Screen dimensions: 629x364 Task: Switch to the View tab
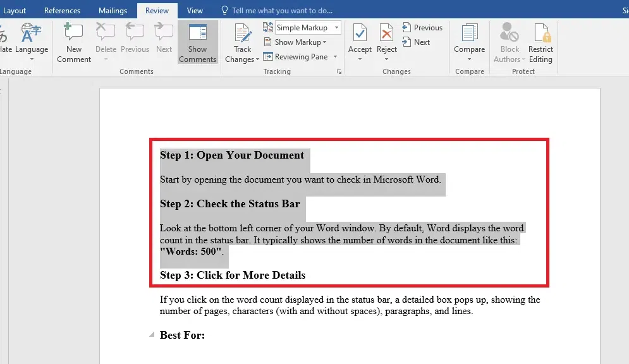(x=195, y=10)
